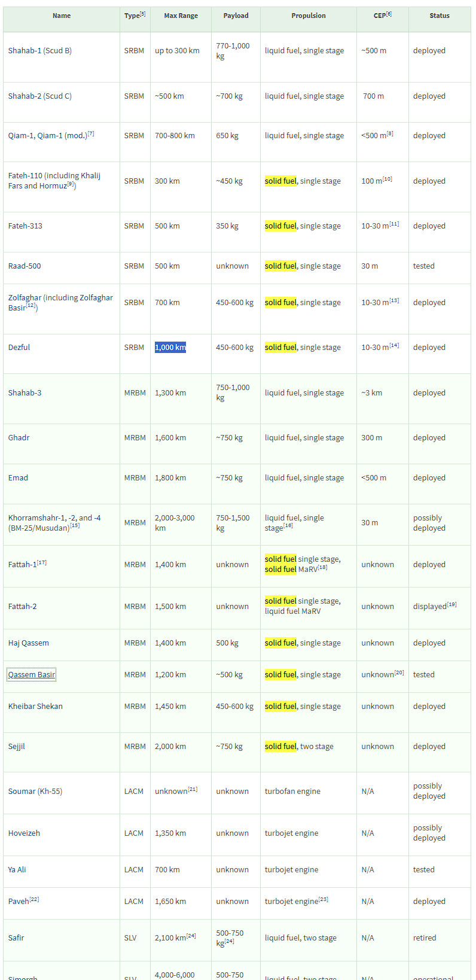The height and width of the screenshot is (980, 476).
Task: Open footnote 6 next to CEP header
Action: [x=389, y=13]
